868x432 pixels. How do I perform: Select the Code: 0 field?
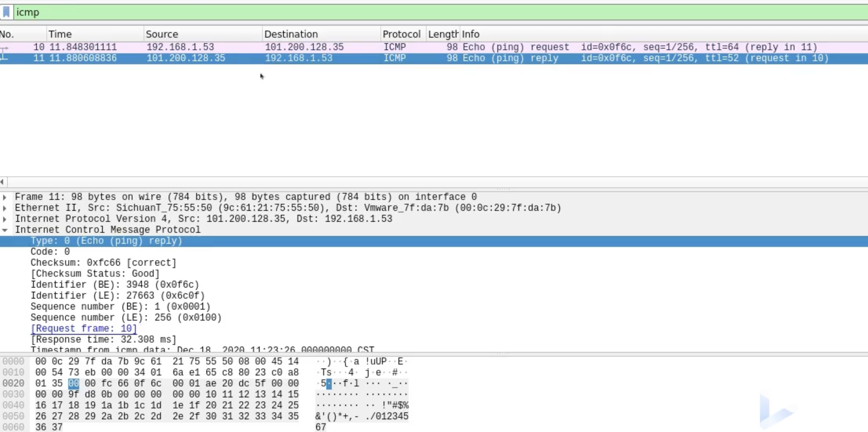(x=50, y=252)
